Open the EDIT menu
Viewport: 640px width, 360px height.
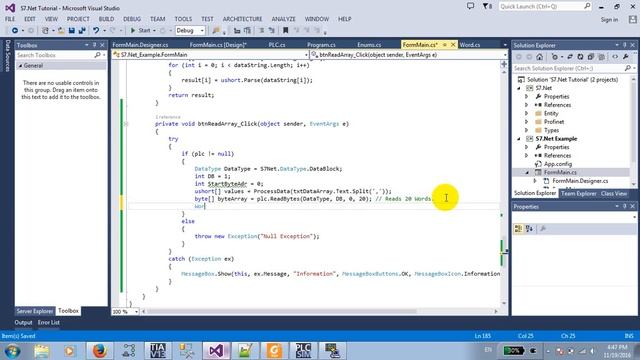tap(30, 19)
